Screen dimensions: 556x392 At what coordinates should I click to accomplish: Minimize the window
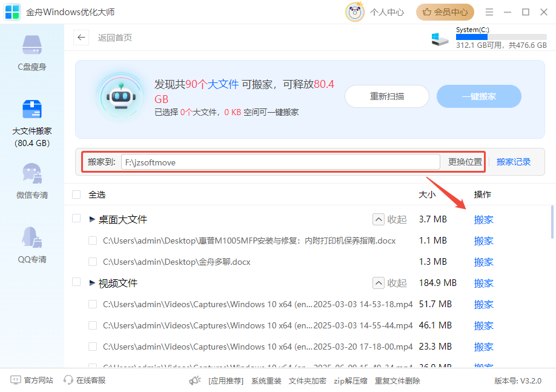pyautogui.click(x=508, y=12)
